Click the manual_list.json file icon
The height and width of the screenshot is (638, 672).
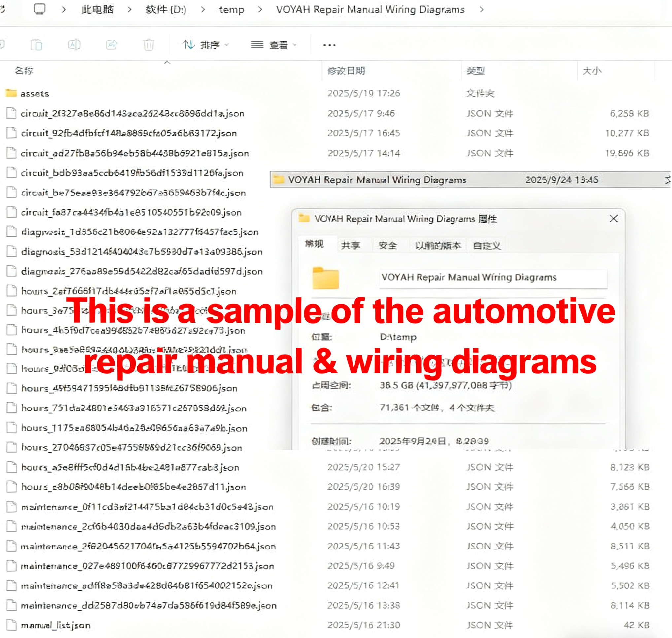click(12, 625)
